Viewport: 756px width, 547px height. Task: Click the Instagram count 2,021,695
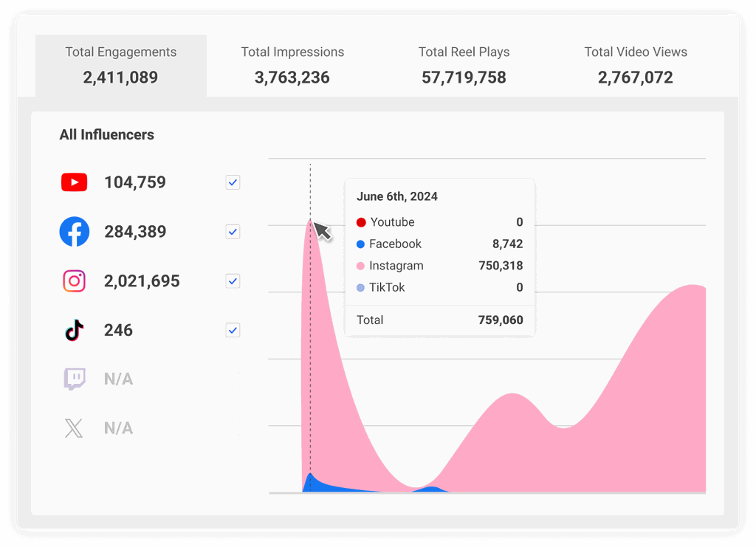coord(142,281)
